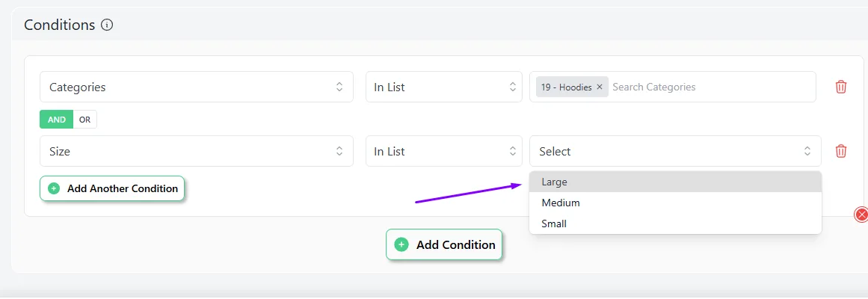This screenshot has width=868, height=299.
Task: Choose Medium from the size list
Action: tap(561, 203)
